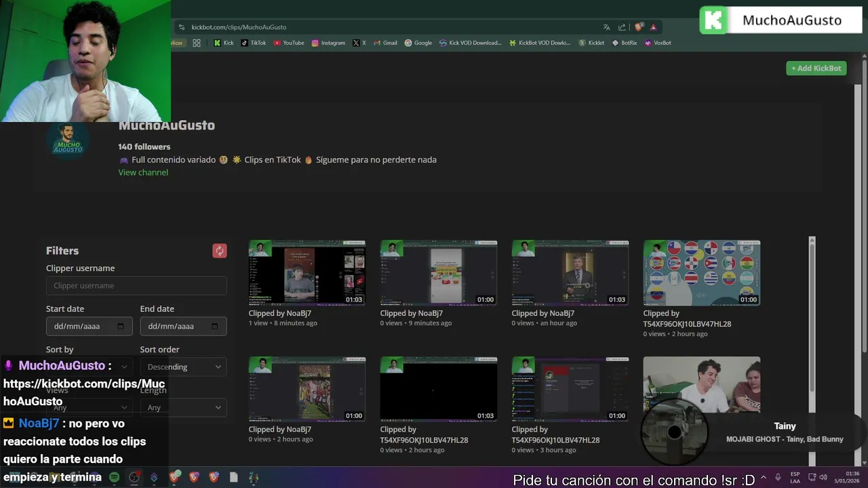The height and width of the screenshot is (488, 868).
Task: Click the address bar URL kickbot.com/clips/MuchoAuGusto
Action: pos(239,27)
